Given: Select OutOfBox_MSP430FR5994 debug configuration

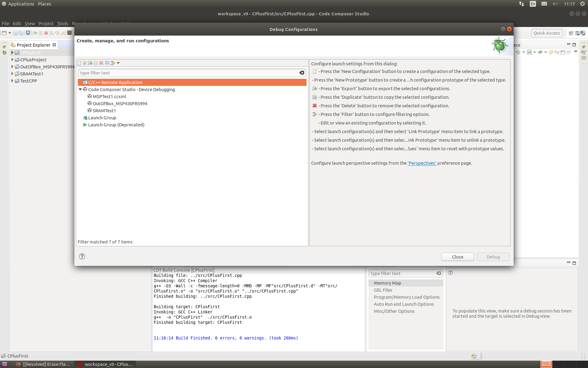Looking at the screenshot, I should point(120,104).
